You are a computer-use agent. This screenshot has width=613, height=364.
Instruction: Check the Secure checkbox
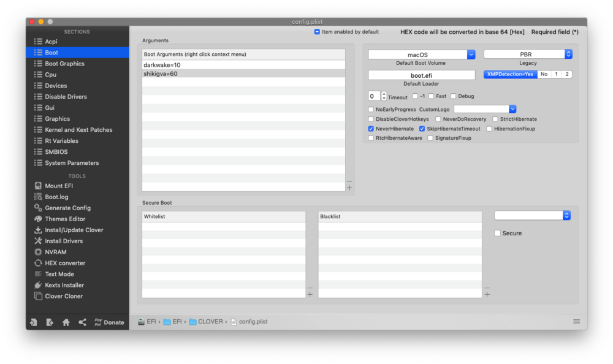(498, 233)
